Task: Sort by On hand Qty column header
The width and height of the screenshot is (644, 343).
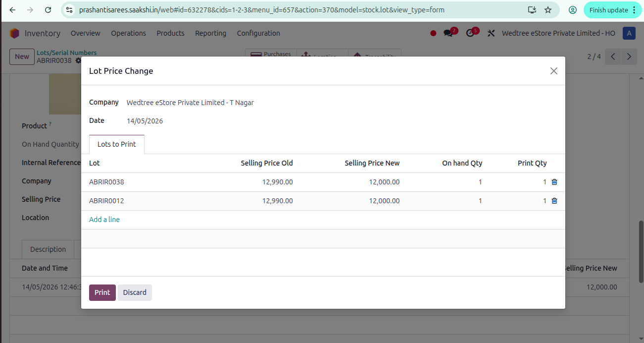Action: pos(462,163)
